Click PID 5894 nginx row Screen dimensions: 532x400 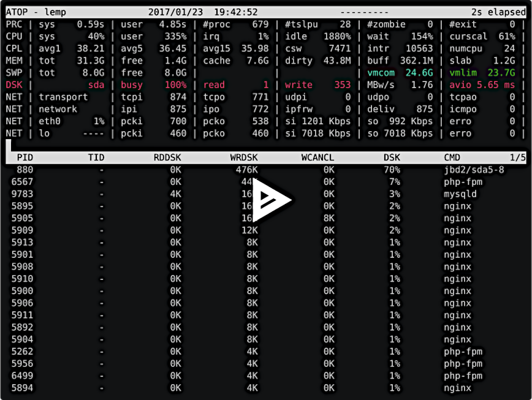266,388
